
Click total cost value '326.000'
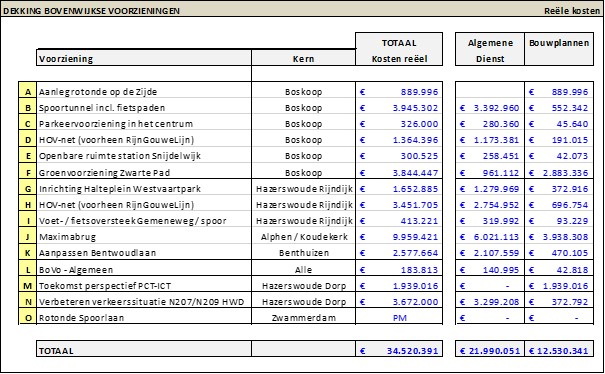tap(419, 124)
